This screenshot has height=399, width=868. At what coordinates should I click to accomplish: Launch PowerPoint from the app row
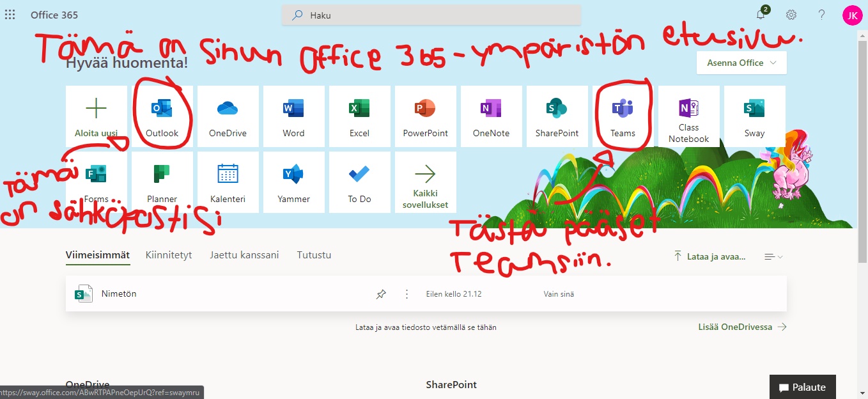425,116
